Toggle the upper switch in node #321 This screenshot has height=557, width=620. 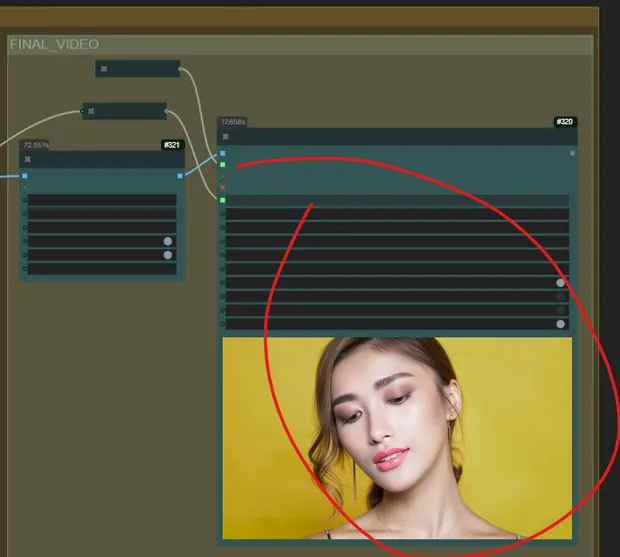coord(168,241)
